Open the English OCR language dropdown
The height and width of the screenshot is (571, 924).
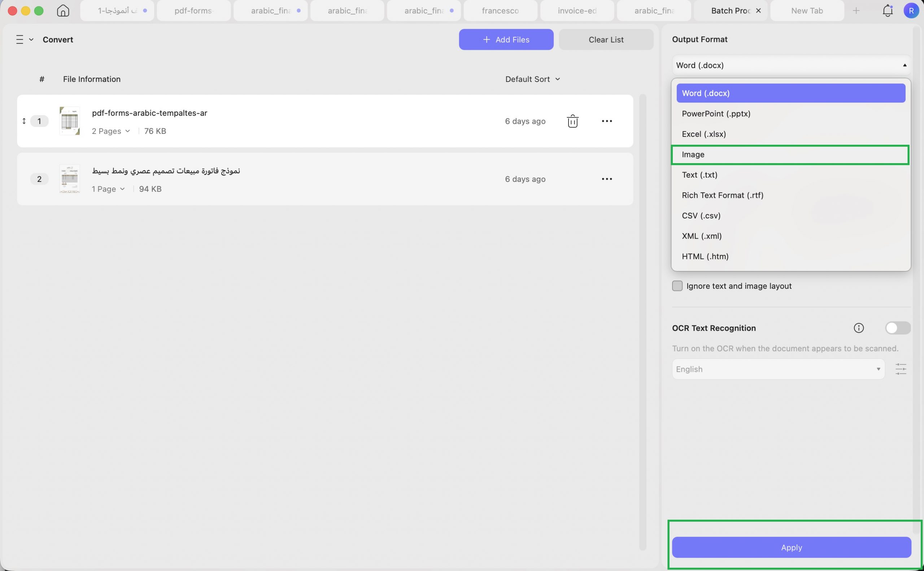coord(778,369)
